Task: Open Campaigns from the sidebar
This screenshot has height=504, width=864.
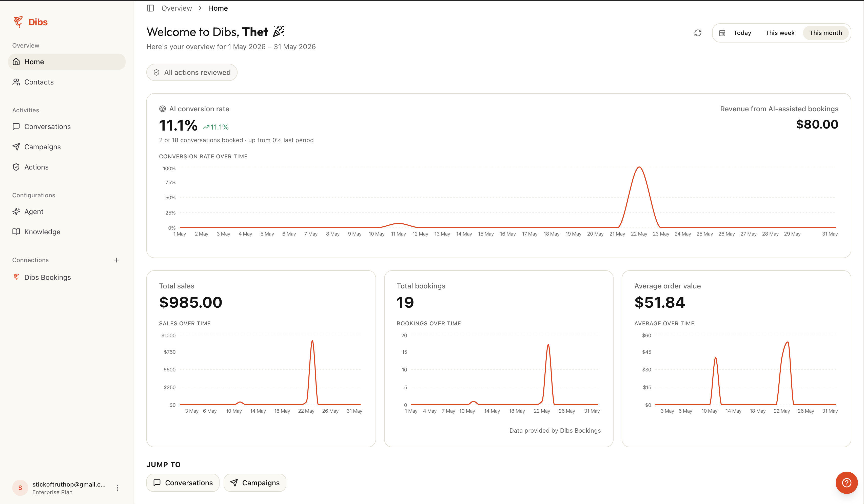Action: click(x=67, y=147)
